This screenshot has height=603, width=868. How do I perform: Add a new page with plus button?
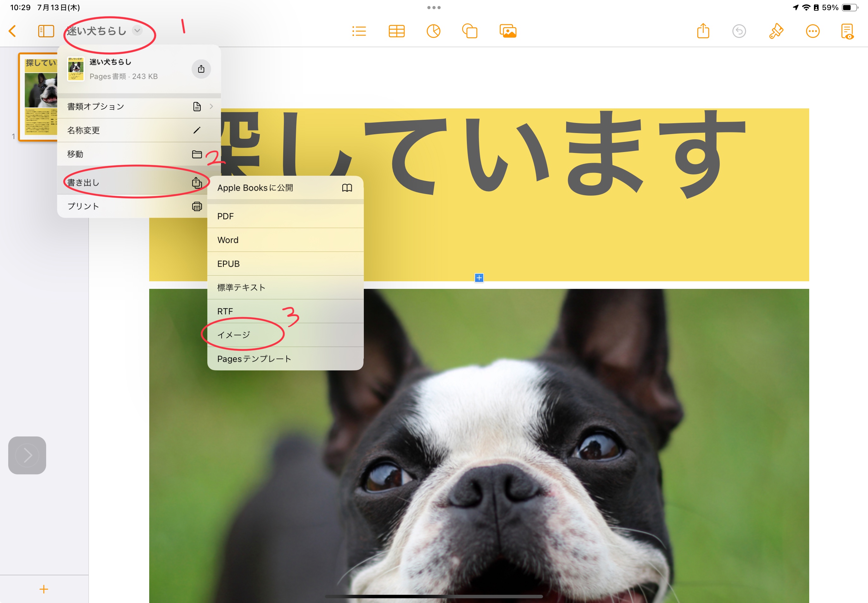coord(44,589)
